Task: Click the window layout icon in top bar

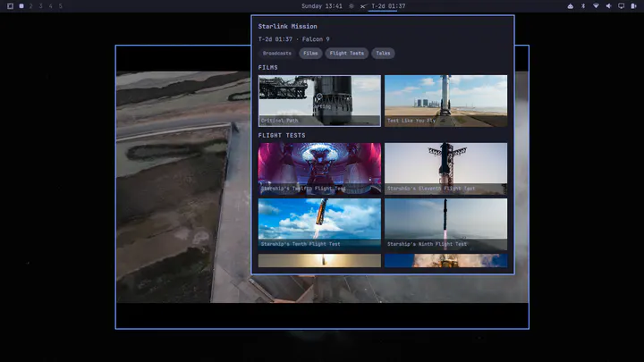Action: click(x=10, y=6)
